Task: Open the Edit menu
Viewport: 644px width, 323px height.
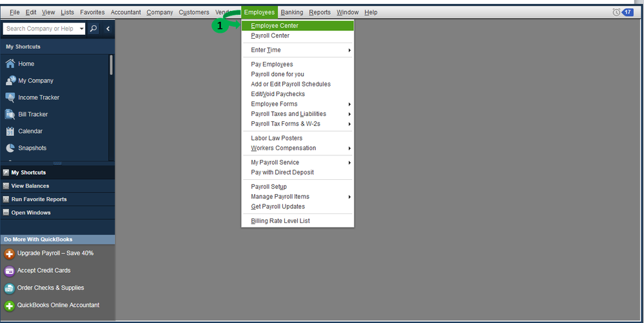Action: point(31,12)
